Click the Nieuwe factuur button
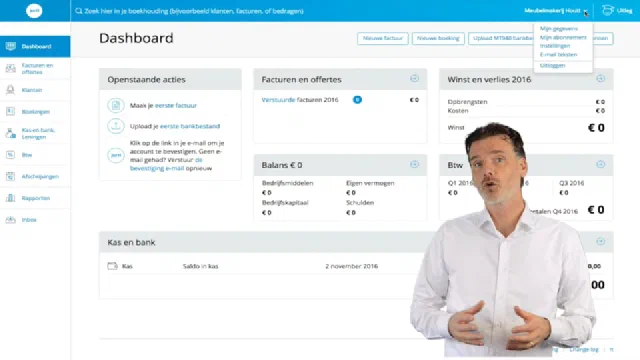This screenshot has width=640, height=360. pos(382,38)
